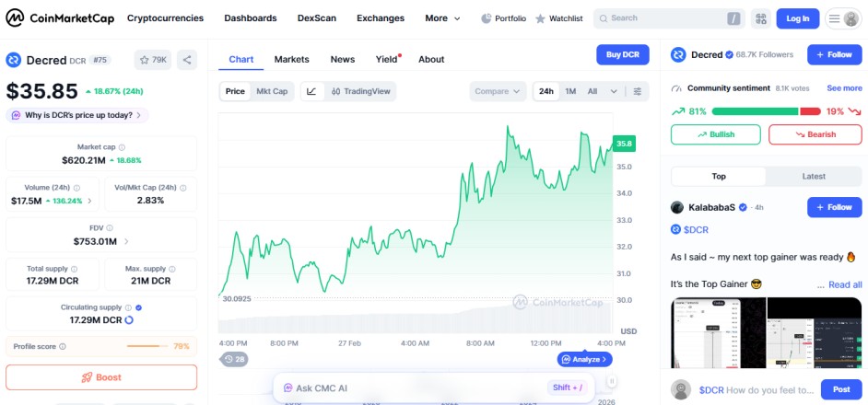Select Mkt Cap chart toggle
868x405 pixels.
coord(272,91)
